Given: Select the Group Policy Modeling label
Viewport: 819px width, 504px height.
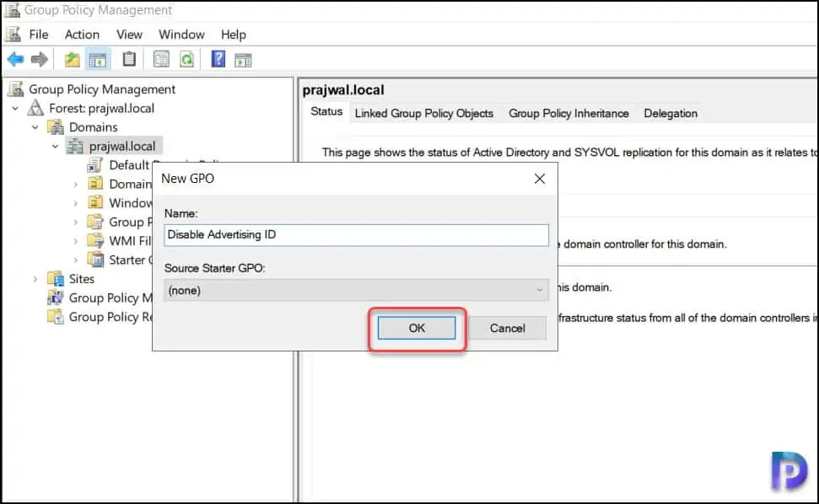Looking at the screenshot, I should [x=110, y=298].
